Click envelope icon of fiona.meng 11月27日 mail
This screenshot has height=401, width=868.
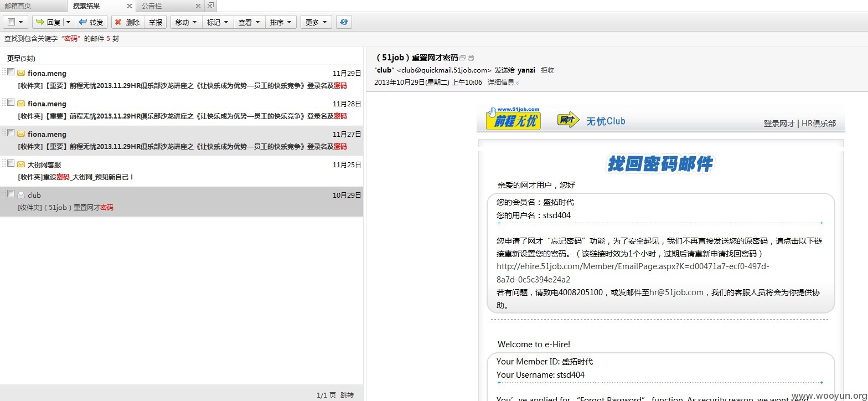(x=21, y=134)
